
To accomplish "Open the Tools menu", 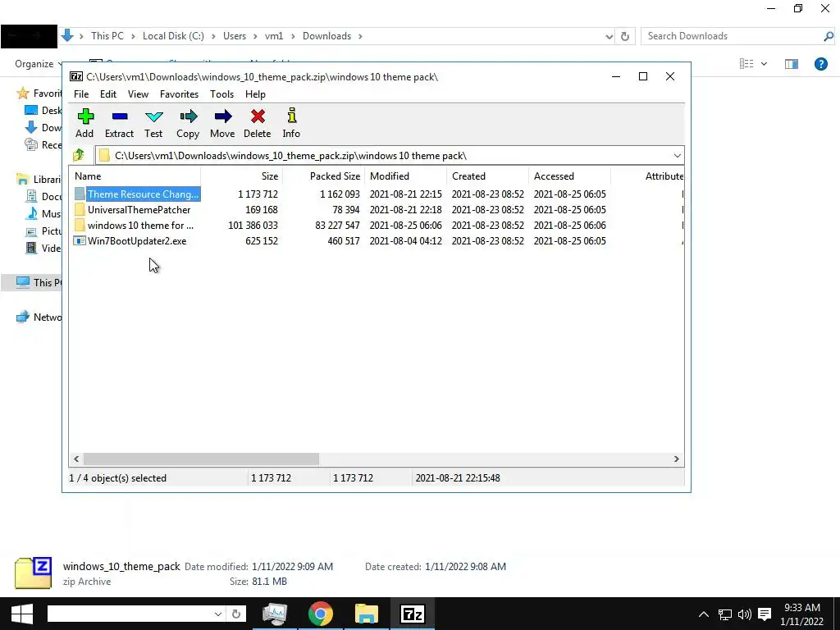I will (x=221, y=94).
